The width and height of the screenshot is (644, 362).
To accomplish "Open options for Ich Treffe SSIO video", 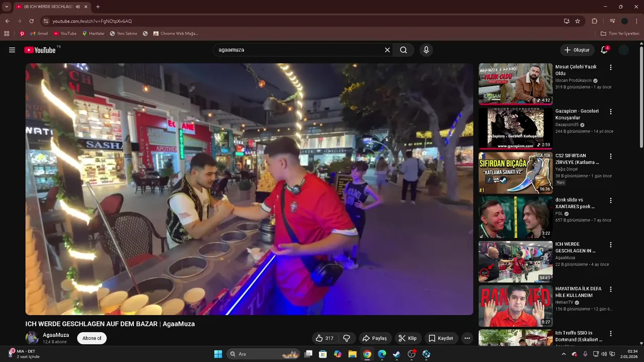I will point(611,334).
